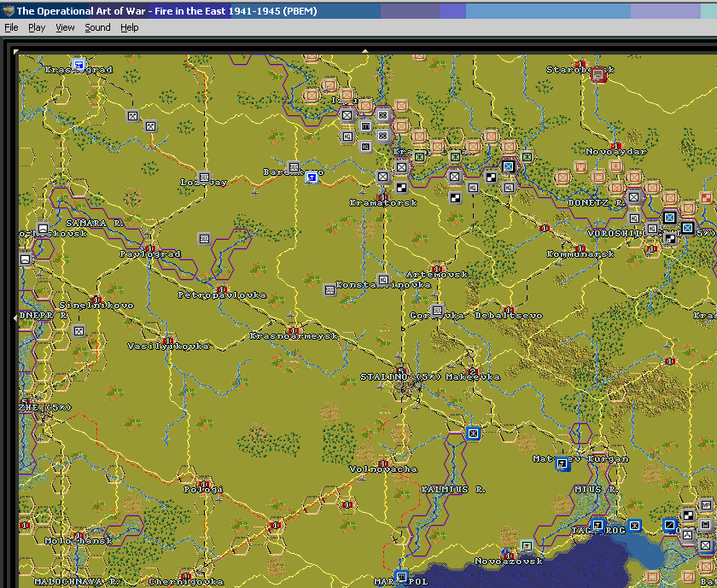Select the red oval unit at bottom right
The image size is (717, 588).
(x=652, y=577)
